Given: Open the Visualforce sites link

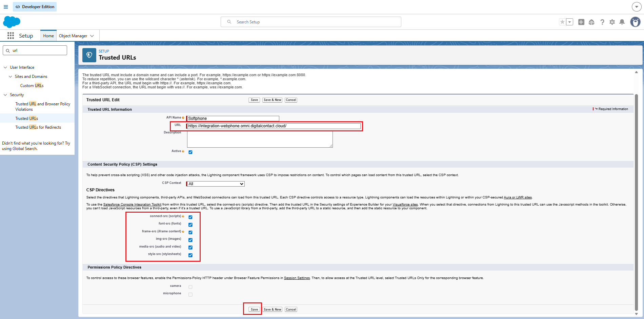Looking at the screenshot, I should pos(405,205).
